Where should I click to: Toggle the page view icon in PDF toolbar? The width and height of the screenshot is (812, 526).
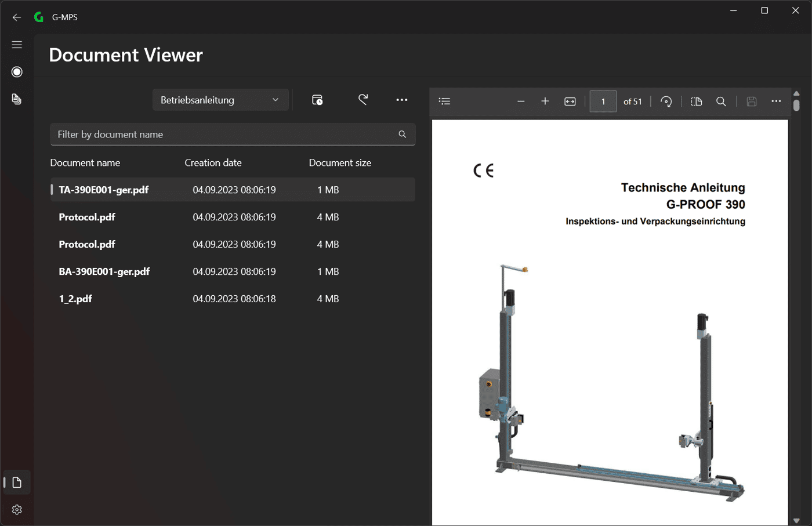(697, 101)
